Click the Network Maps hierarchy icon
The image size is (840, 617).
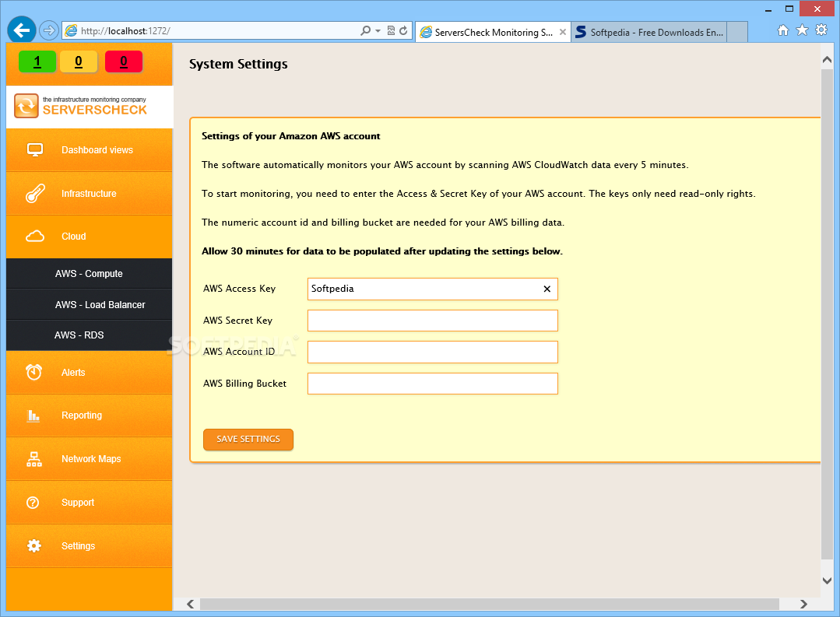point(34,459)
